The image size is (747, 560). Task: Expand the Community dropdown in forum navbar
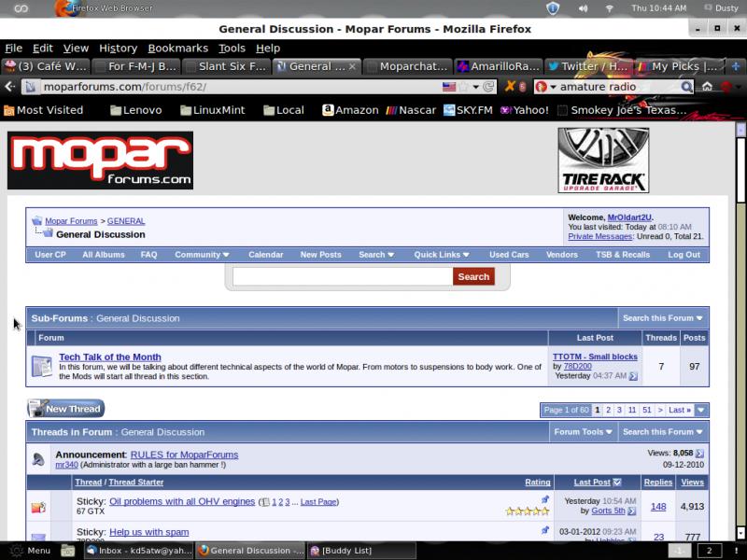click(x=202, y=255)
